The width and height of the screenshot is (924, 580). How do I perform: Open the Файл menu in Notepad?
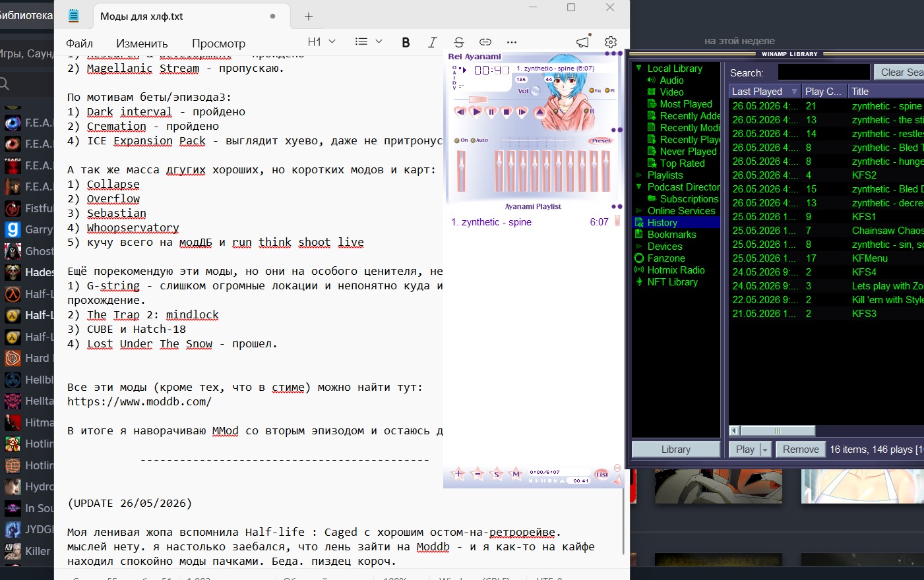coord(79,43)
